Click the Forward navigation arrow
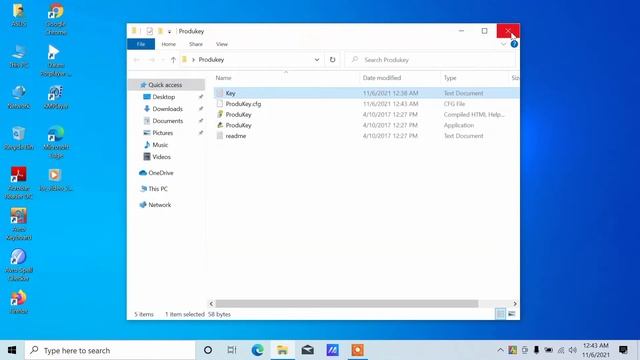The height and width of the screenshot is (360, 640). (151, 60)
